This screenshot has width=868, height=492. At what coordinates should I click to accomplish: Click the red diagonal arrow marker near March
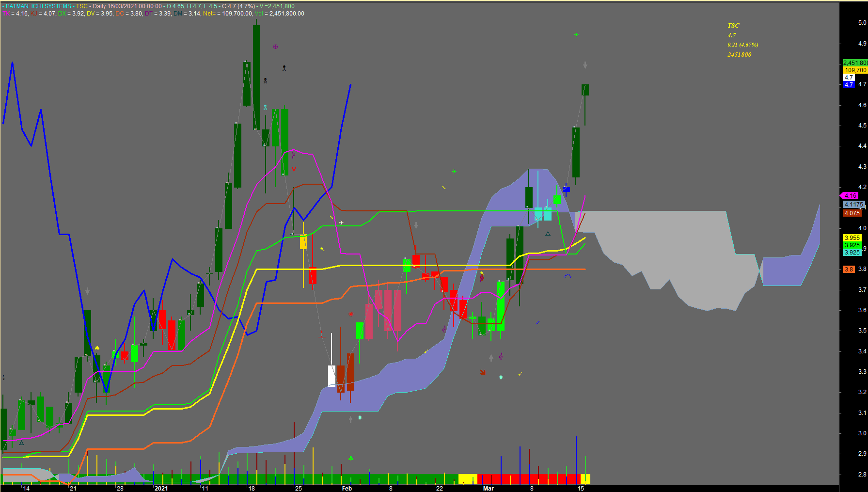click(482, 372)
